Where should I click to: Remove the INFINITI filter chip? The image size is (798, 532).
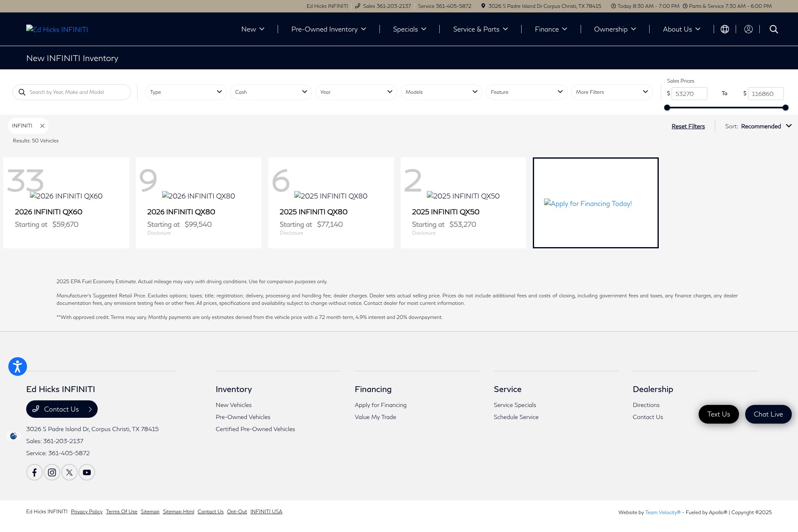42,126
